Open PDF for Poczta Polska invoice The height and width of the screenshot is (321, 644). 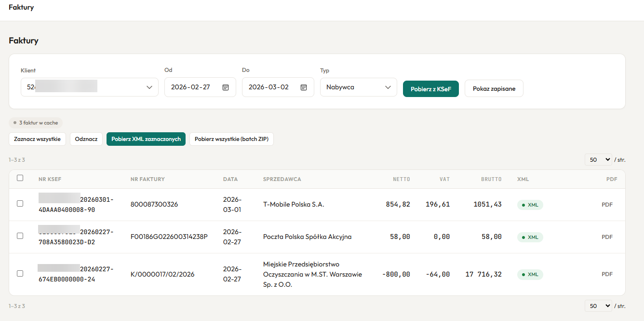(x=607, y=237)
